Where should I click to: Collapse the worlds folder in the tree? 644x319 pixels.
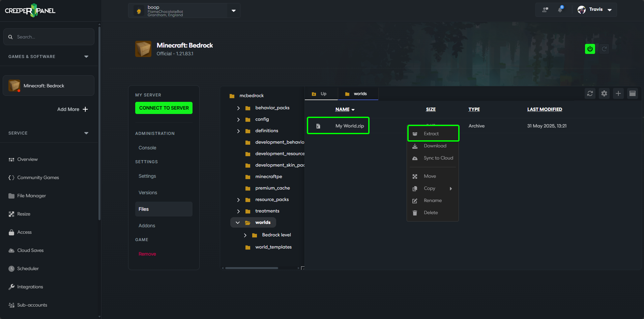coord(238,222)
